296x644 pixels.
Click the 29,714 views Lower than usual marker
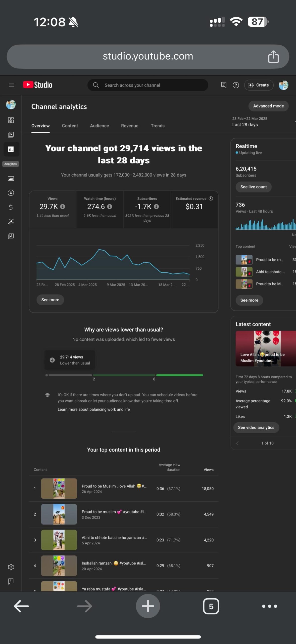click(x=70, y=360)
